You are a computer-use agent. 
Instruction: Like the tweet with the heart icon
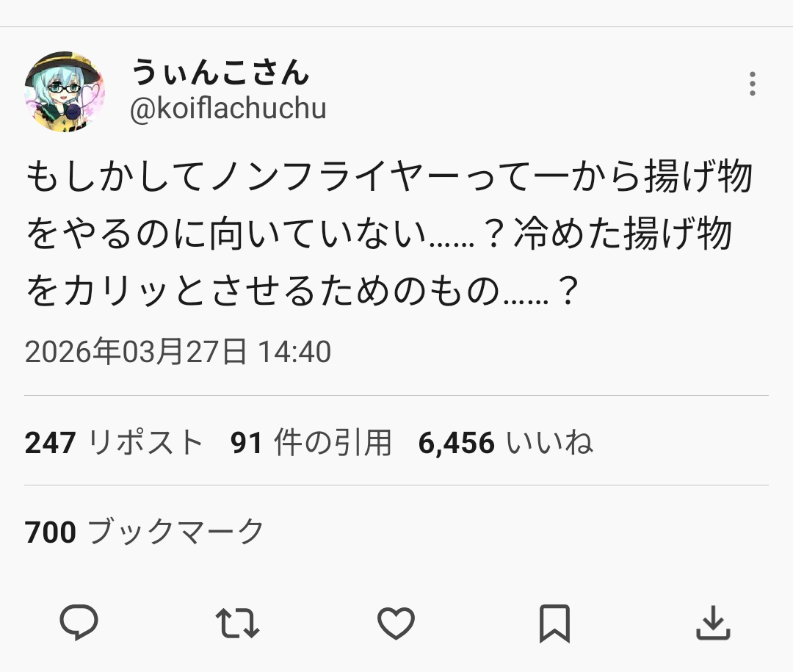[x=396, y=624]
